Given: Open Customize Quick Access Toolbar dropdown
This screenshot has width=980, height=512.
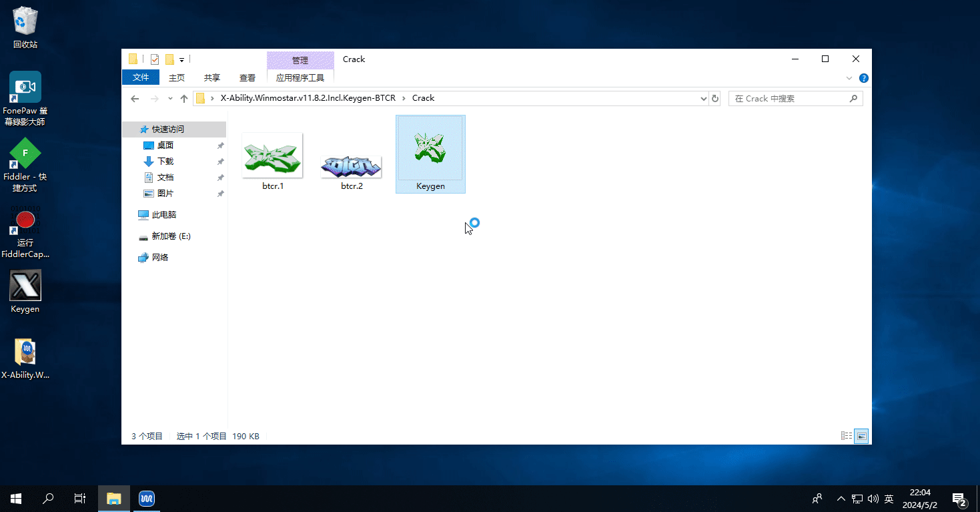Looking at the screenshot, I should coord(181,60).
